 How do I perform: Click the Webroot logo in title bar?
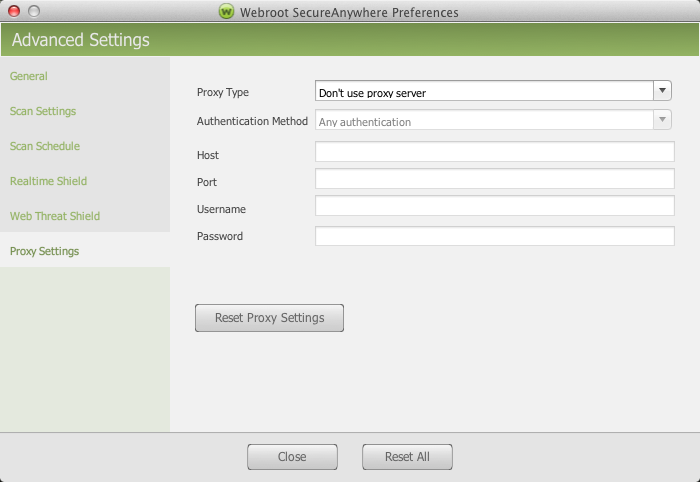(x=227, y=12)
